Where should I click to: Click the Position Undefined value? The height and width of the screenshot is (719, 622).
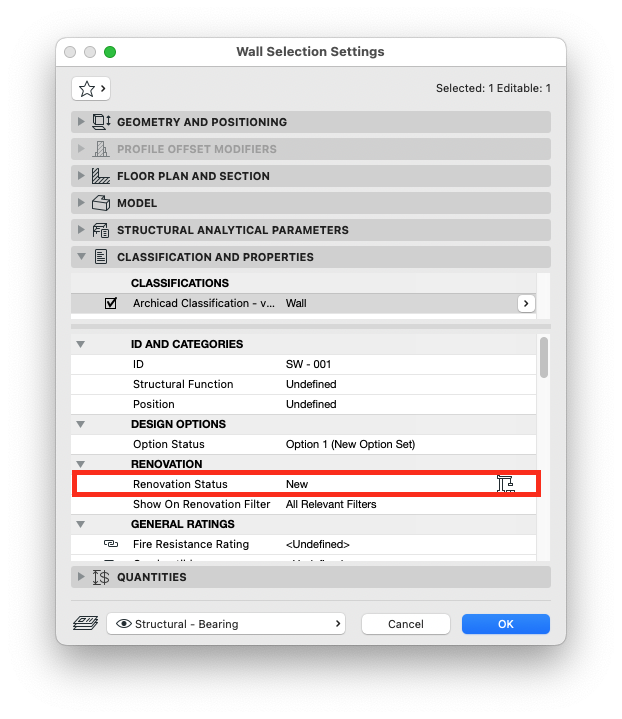[x=311, y=404]
